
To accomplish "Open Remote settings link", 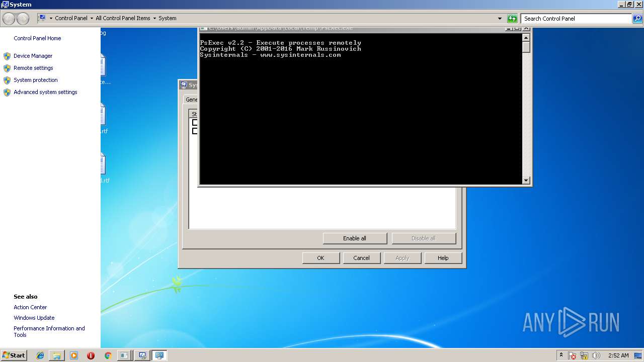I will [33, 68].
